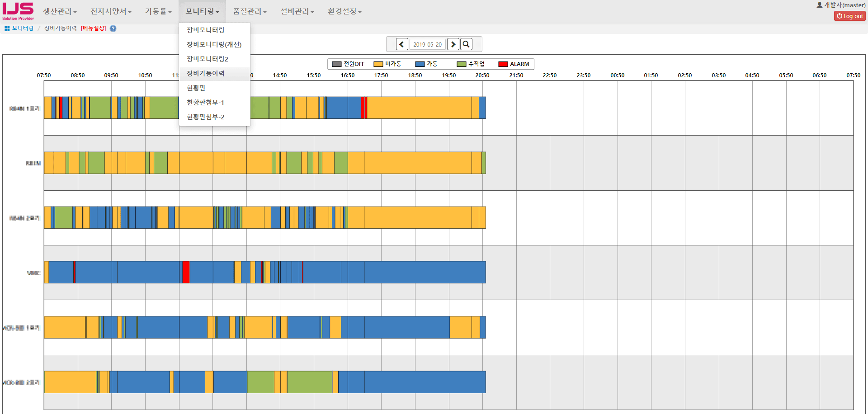This screenshot has height=414, width=868.
Task: Click the date field showing 2019-05-20
Action: point(427,44)
